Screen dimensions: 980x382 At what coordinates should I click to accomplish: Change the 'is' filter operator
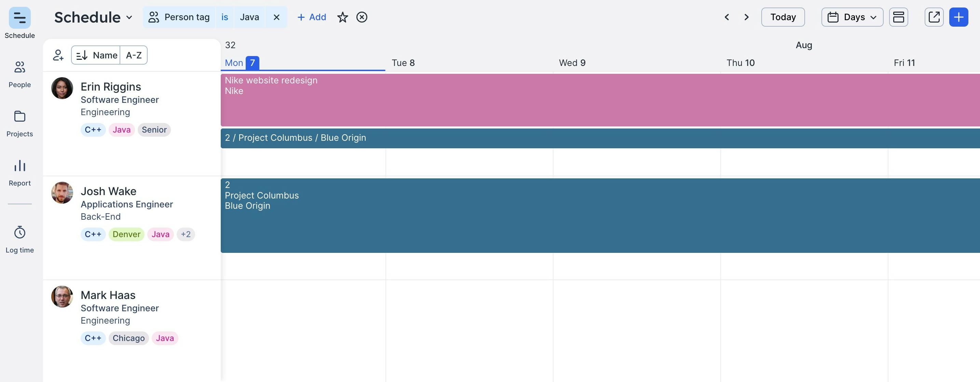[x=225, y=17]
